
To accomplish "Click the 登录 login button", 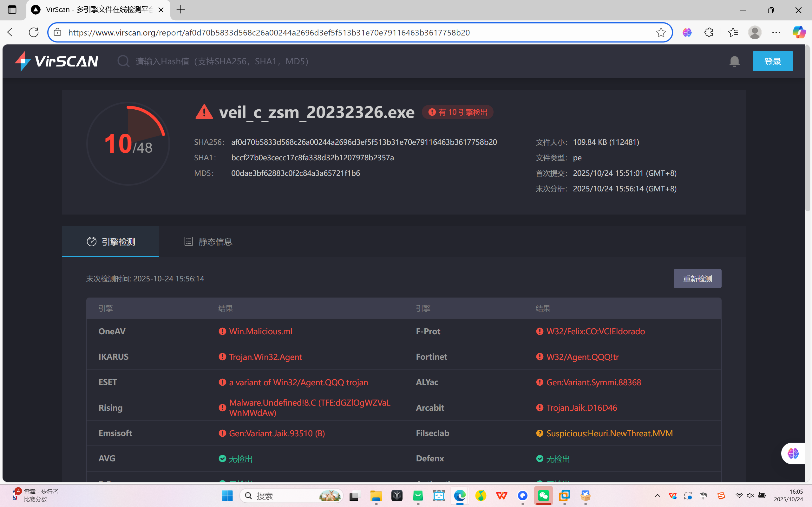I will tap(772, 61).
